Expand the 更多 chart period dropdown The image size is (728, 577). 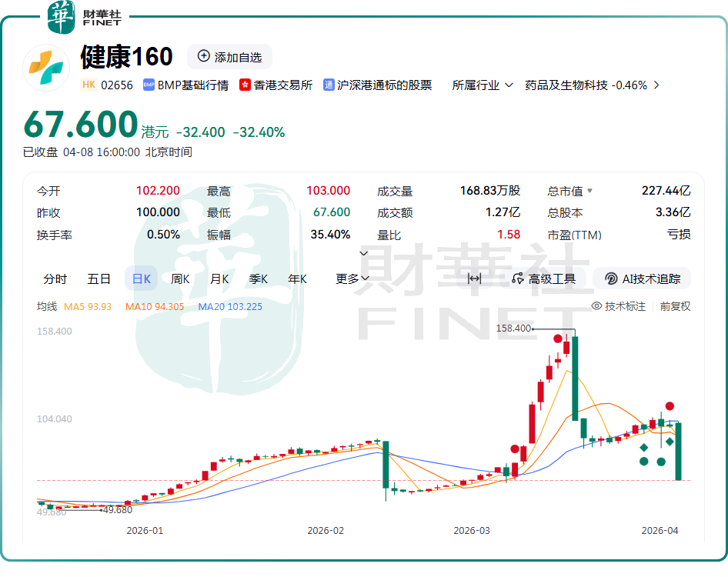(352, 278)
